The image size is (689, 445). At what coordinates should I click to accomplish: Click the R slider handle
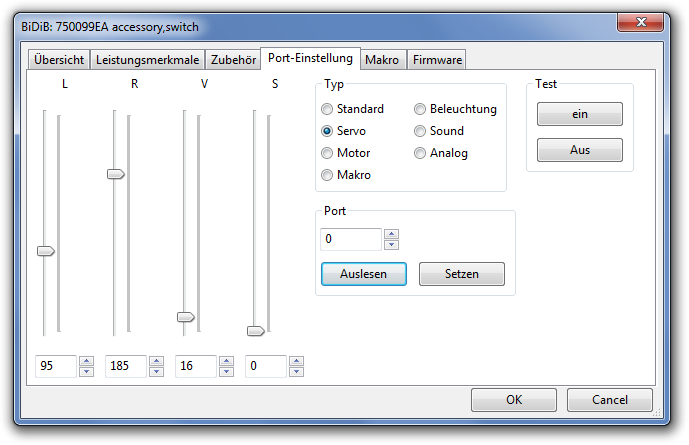click(x=116, y=174)
